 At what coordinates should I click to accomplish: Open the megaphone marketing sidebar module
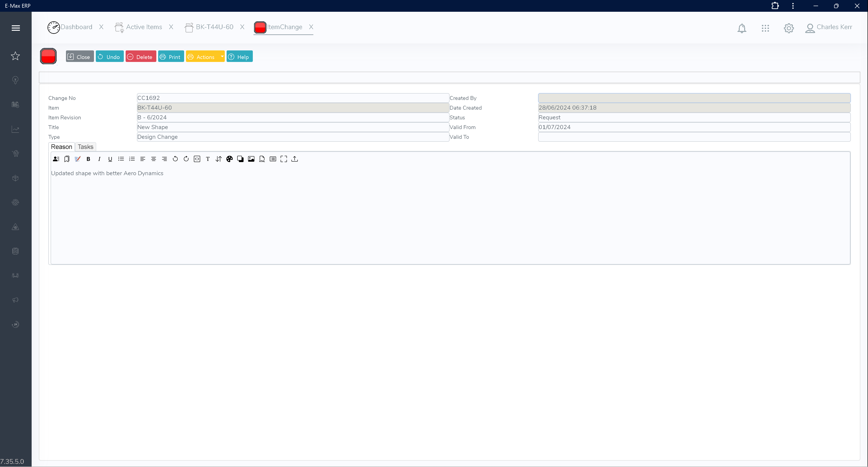point(16,300)
